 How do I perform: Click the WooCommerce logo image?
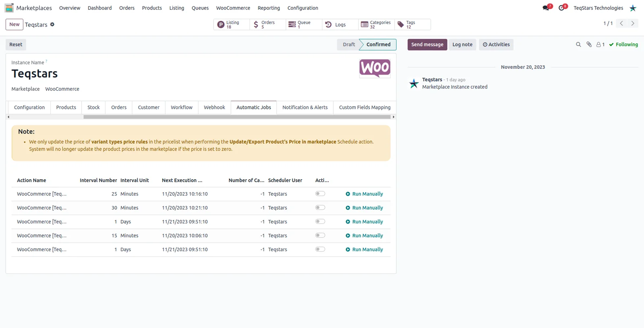375,68
